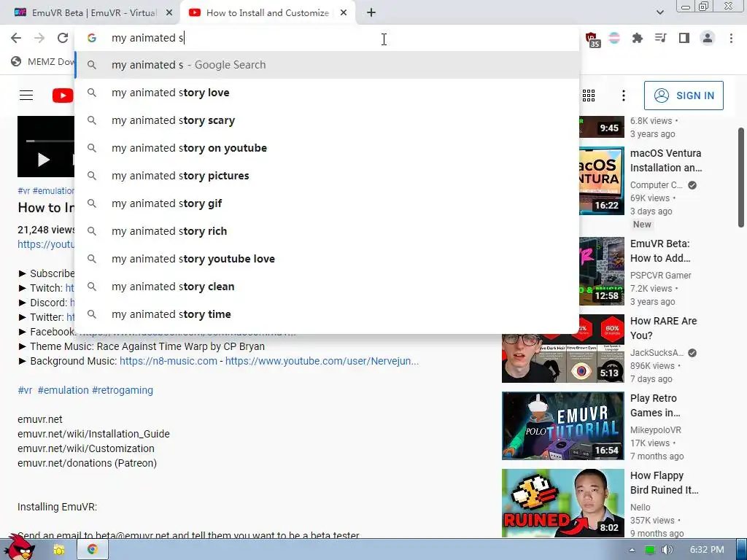Close the How to Install and Customize tab
This screenshot has width=747, height=560.
(x=344, y=13)
